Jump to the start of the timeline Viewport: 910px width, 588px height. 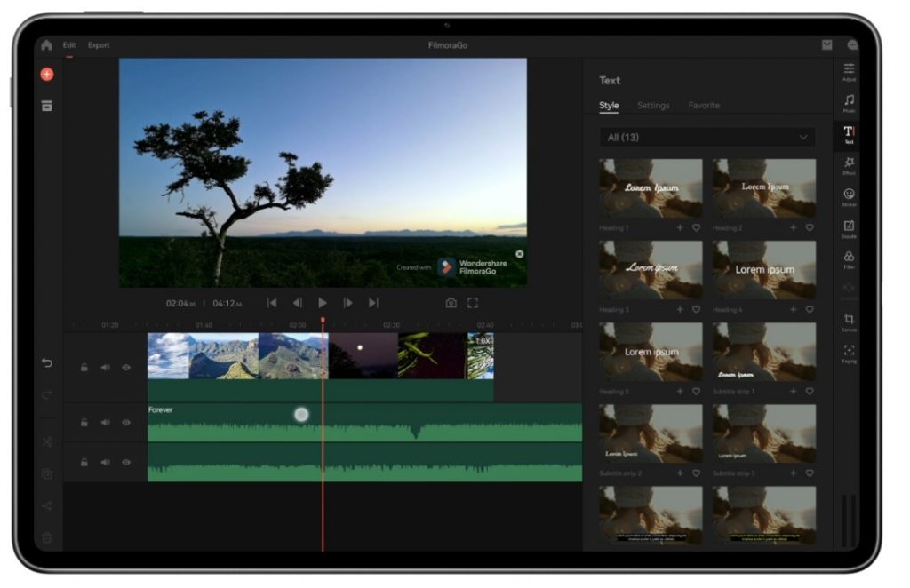(272, 303)
